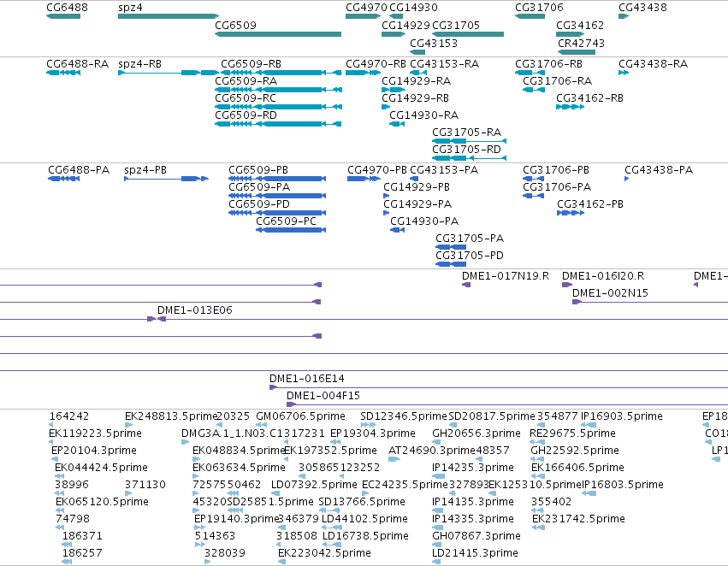Click the CG43153 gene feature

pos(417,52)
